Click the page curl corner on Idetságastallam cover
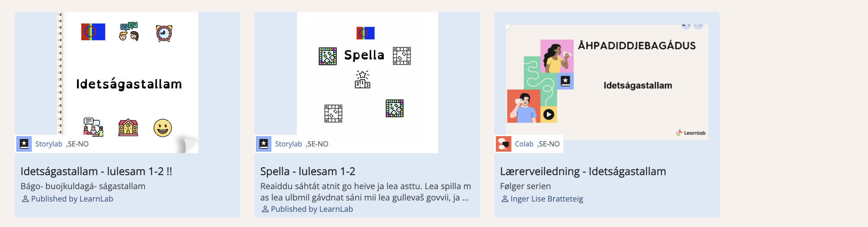Screen dimensions: 868x227 pyautogui.click(x=187, y=144)
